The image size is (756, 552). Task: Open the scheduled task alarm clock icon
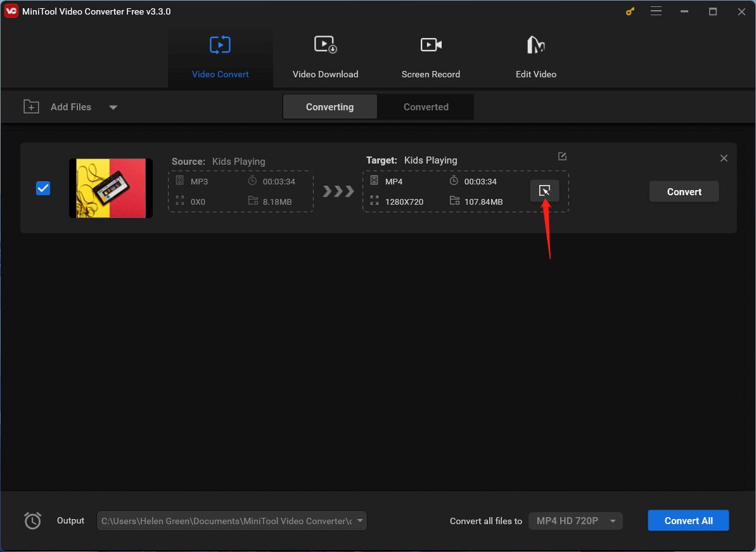[x=33, y=521]
